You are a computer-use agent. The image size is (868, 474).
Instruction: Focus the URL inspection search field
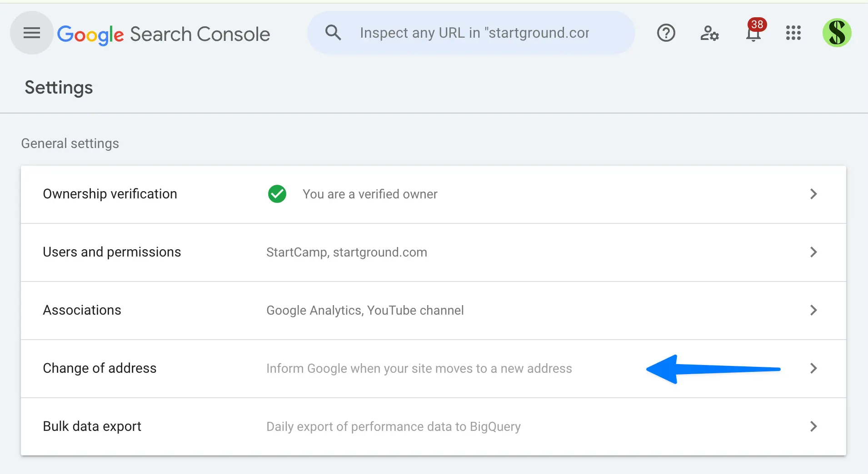(x=471, y=33)
